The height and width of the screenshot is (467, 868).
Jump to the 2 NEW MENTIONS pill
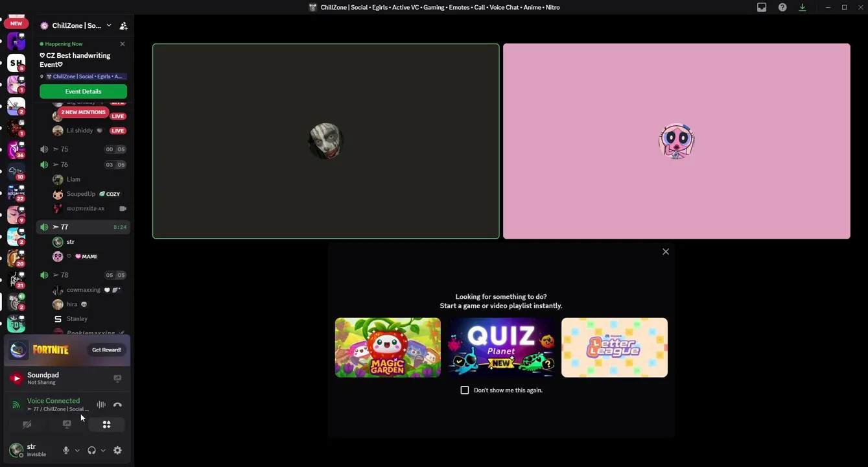[83, 112]
